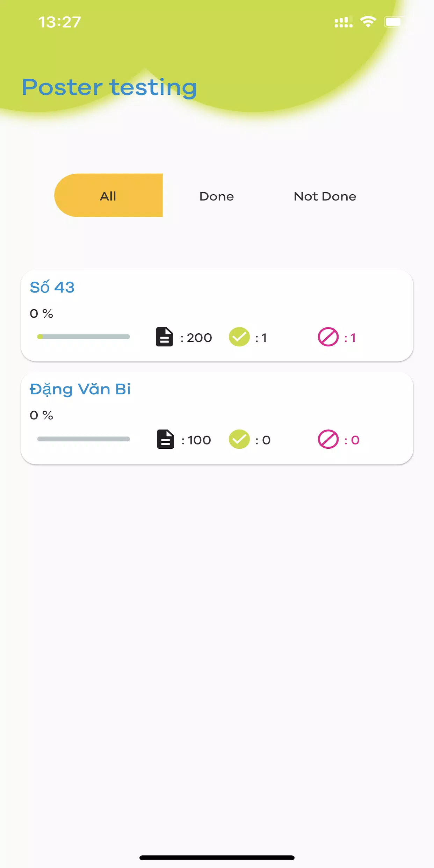Tap the document icon in Đặng Văn Bi card
The image size is (434, 868).
(165, 439)
